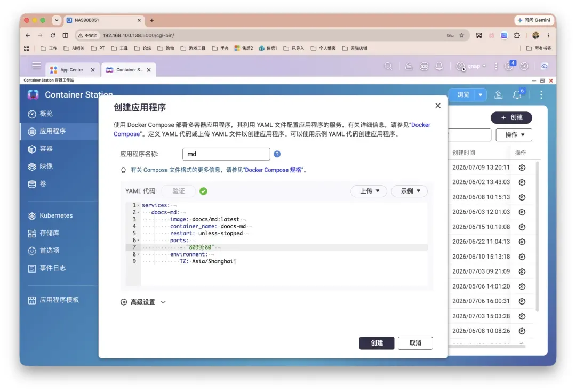Open the 问问 Gemini button

pos(534,20)
